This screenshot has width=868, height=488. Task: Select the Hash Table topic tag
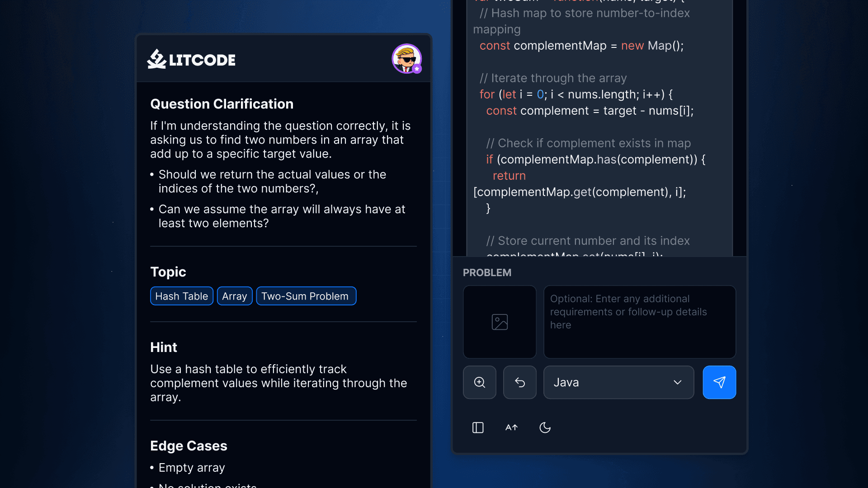(181, 296)
